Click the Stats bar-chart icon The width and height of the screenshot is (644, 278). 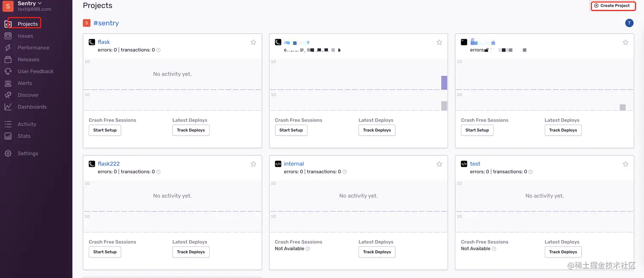coord(8,136)
